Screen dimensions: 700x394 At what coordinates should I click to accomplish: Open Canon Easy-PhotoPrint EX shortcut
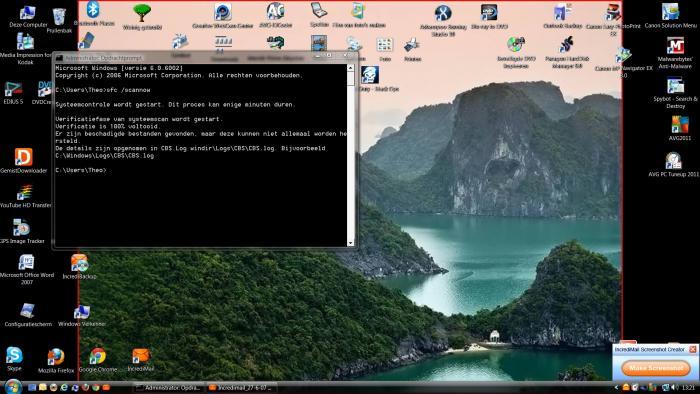(613, 19)
